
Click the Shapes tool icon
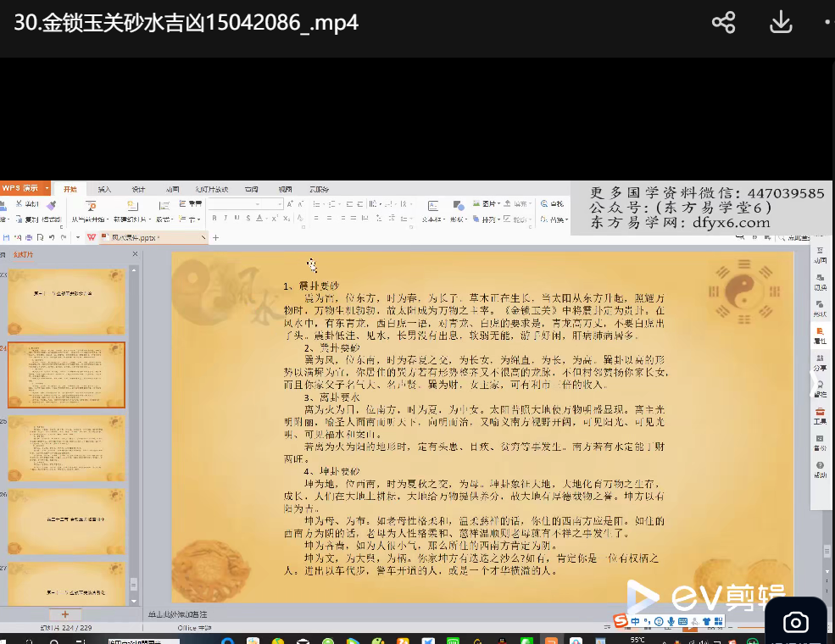coord(459,205)
